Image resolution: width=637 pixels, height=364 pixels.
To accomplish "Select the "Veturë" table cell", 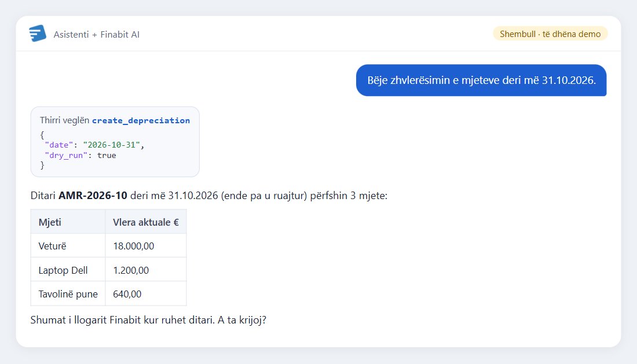I will click(x=68, y=245).
